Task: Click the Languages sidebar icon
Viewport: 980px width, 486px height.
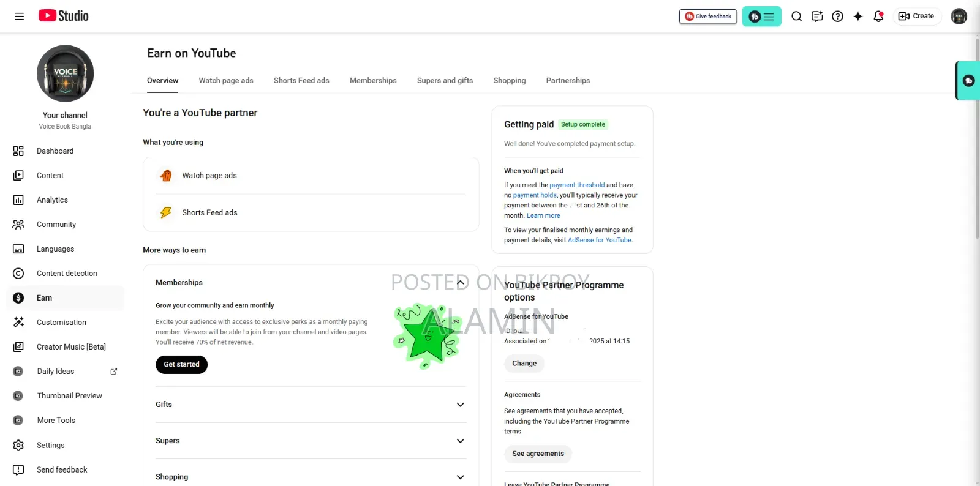Action: point(18,249)
